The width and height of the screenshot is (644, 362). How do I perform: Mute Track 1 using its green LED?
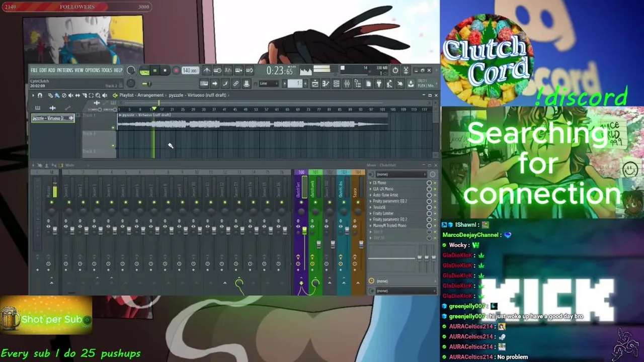pyautogui.click(x=113, y=128)
